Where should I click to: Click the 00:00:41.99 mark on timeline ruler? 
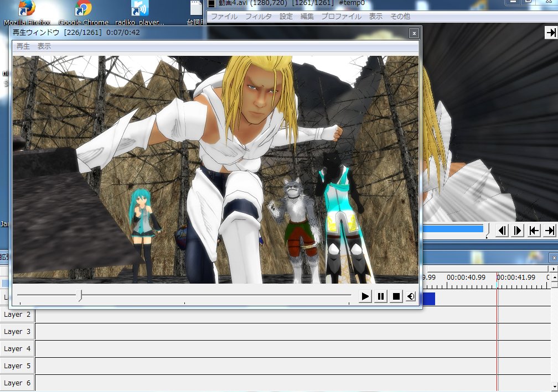(516, 277)
